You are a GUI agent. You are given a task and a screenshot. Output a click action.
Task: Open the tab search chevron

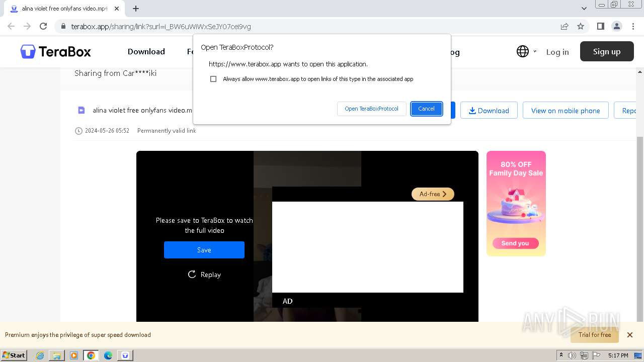tap(584, 9)
